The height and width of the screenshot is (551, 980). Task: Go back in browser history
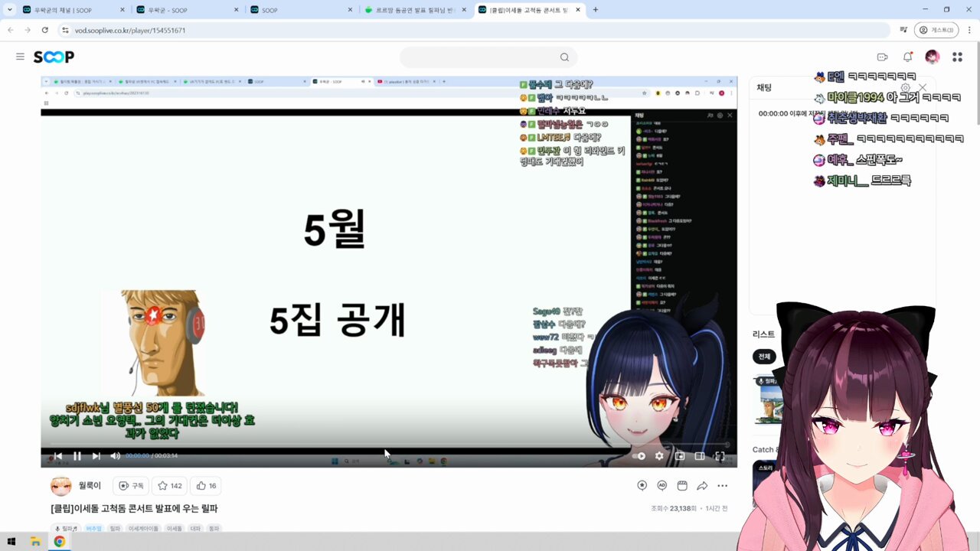click(x=9, y=30)
